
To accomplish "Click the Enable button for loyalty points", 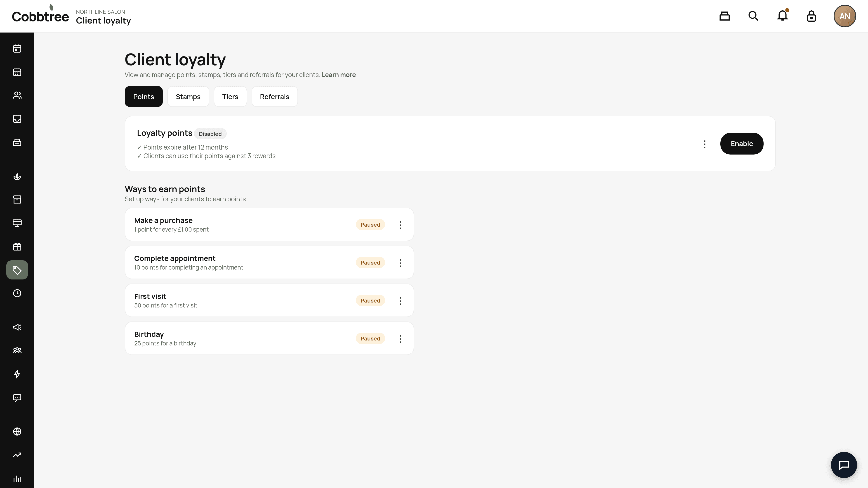I will coord(742,144).
